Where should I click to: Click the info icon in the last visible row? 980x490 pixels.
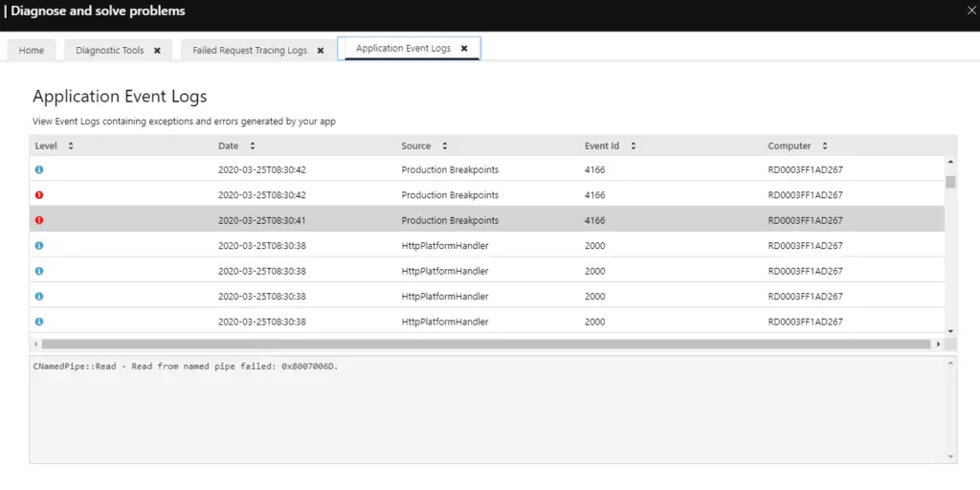pos(39,322)
